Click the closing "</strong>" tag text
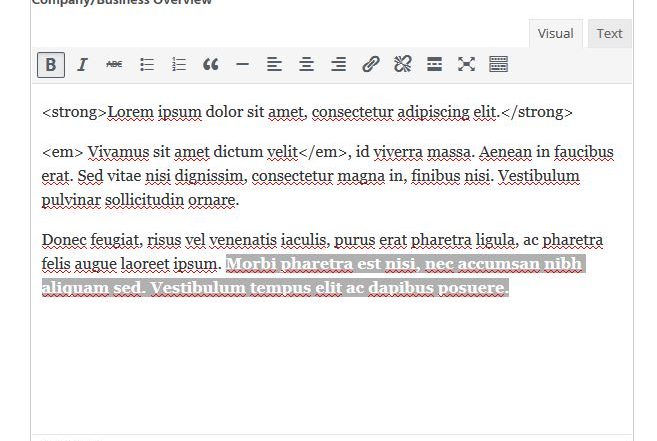This screenshot has width=657, height=441. click(536, 112)
